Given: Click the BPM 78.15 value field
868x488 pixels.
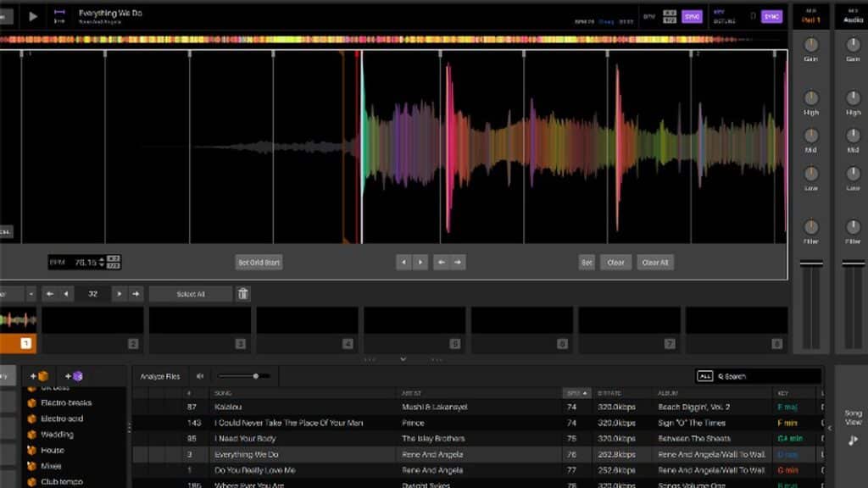Looking at the screenshot, I should coord(86,263).
